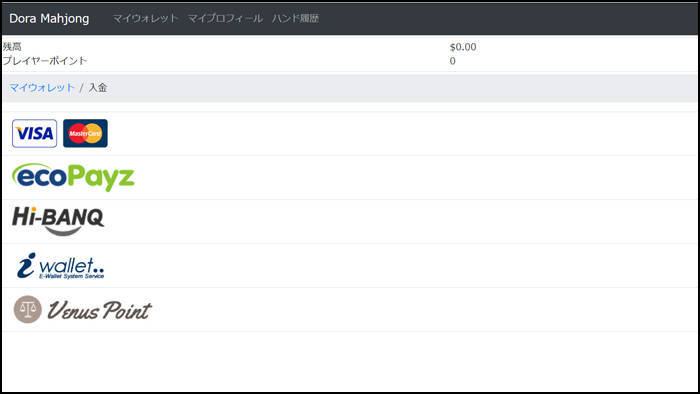700x394 pixels.
Task: Select the MasterCard deposit logo
Action: tap(85, 133)
